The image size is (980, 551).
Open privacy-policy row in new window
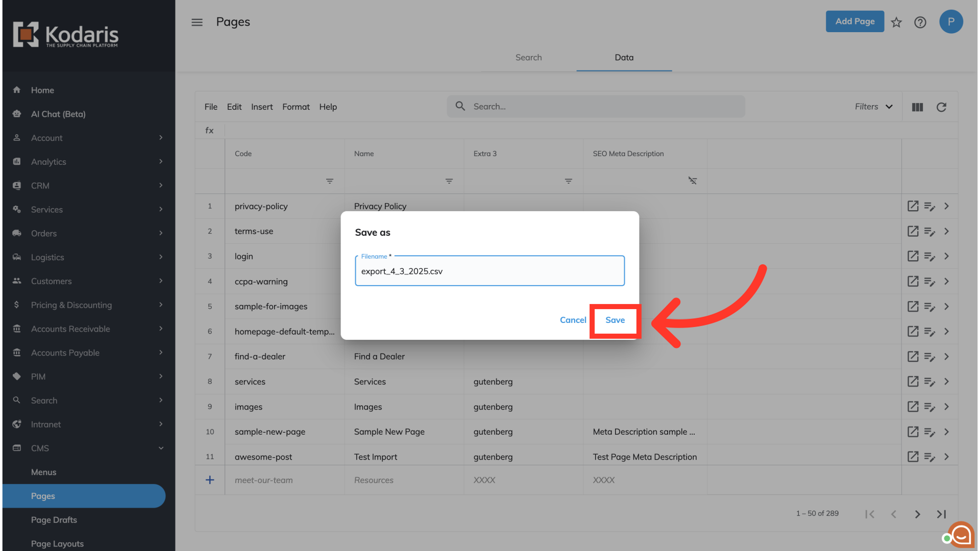(x=913, y=206)
